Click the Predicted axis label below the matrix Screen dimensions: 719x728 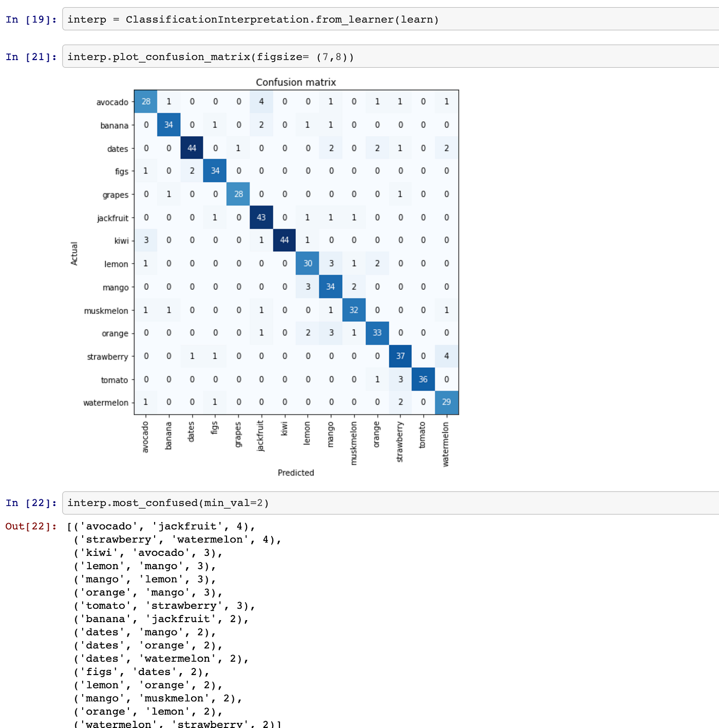[296, 473]
